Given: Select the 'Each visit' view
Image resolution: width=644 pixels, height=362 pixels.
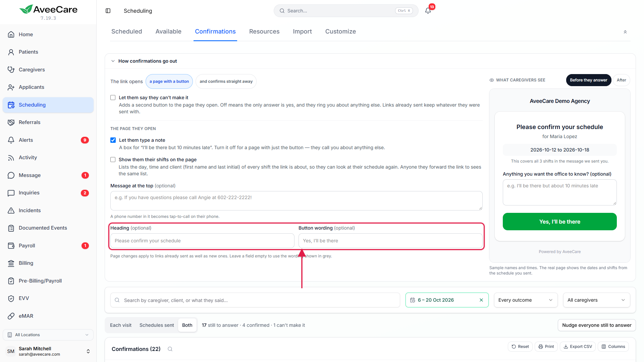Looking at the screenshot, I should tap(121, 325).
